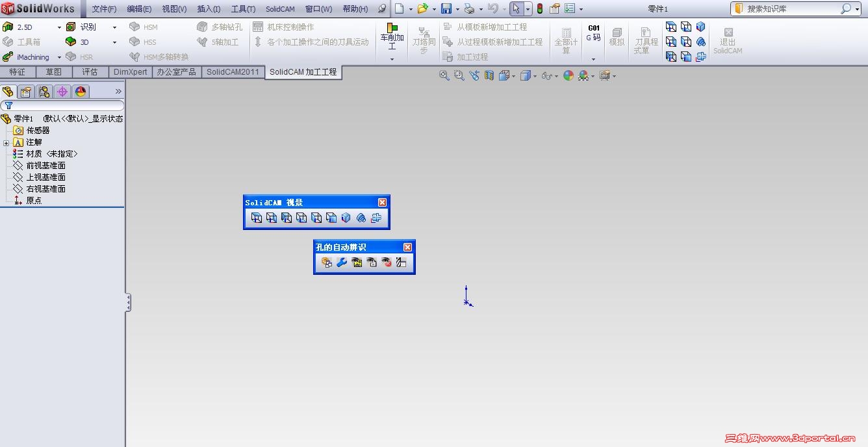
Task: Click the Previous View icon
Action: point(474,75)
